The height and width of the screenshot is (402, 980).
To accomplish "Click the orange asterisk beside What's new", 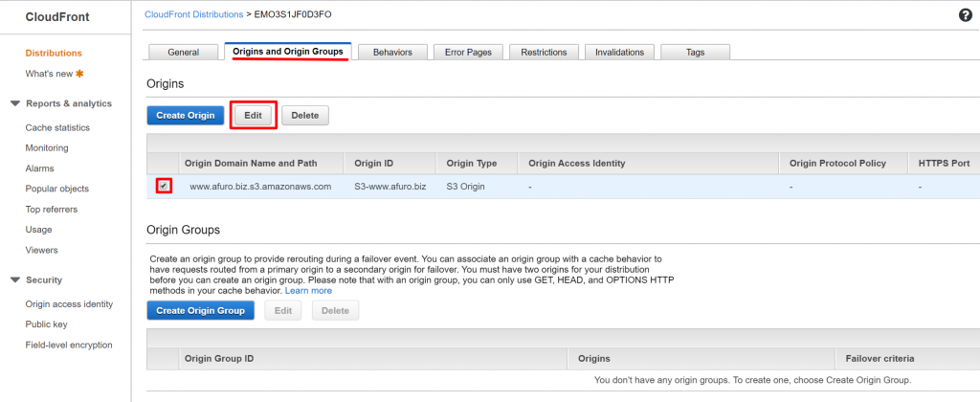I will [79, 73].
